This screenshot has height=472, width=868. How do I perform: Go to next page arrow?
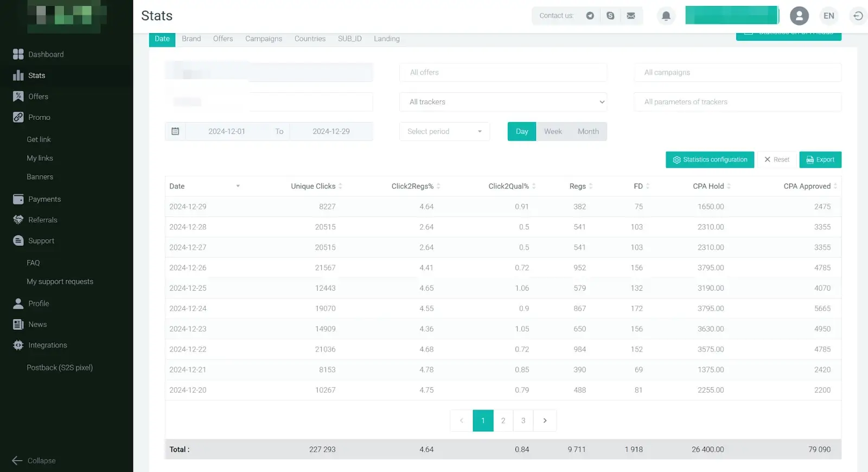[545, 420]
